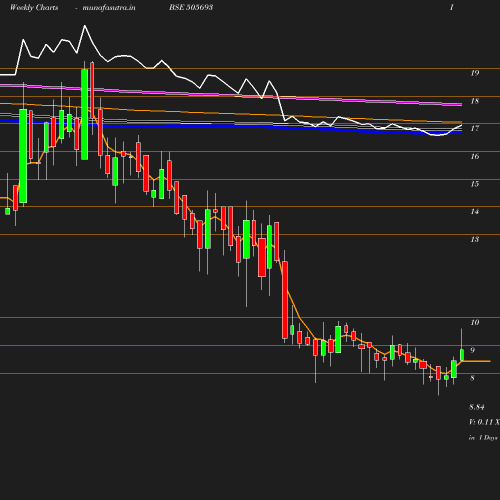Click the most recent green candlestick at right
This screenshot has height=500, width=500.
point(462,355)
